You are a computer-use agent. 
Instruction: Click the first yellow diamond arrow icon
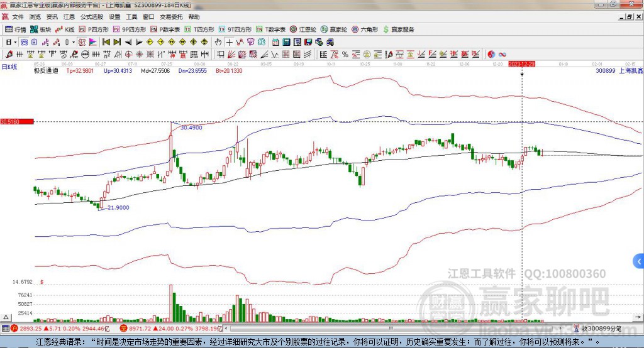[150, 42]
